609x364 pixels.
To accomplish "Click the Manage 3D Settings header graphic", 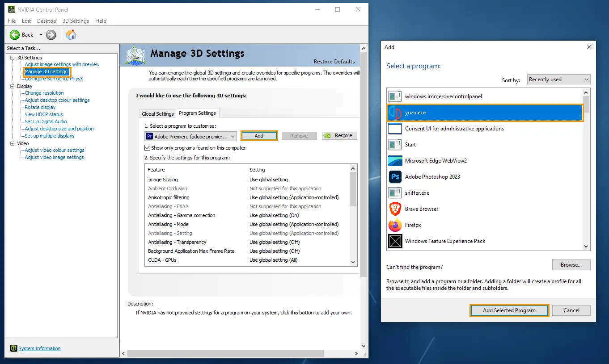I will (136, 55).
